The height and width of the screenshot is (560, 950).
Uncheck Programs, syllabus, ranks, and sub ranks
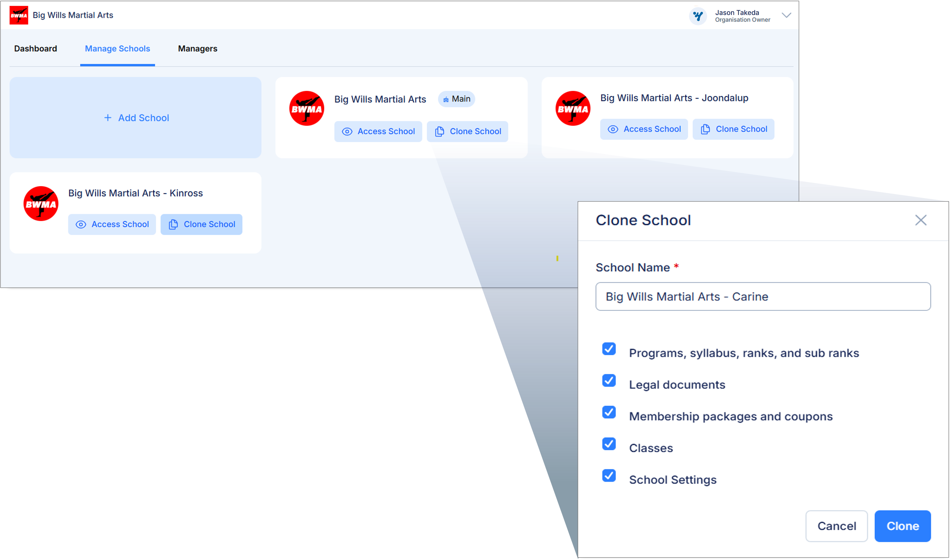pos(609,349)
